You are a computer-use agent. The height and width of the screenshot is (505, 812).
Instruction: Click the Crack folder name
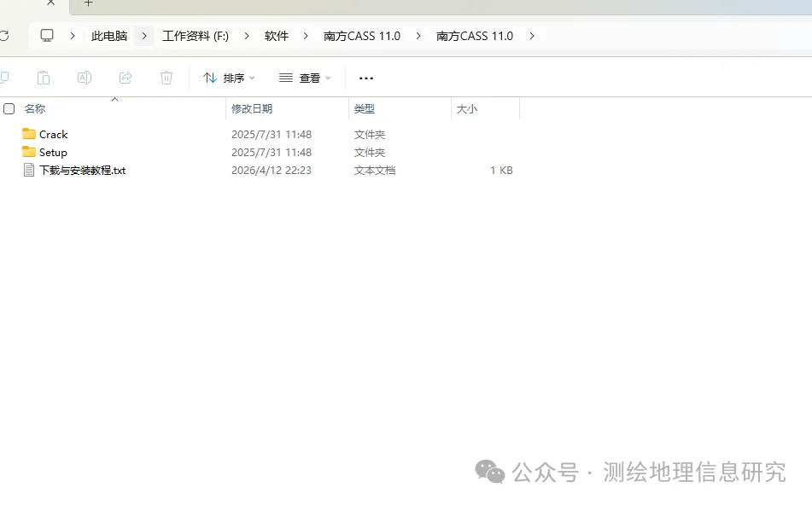(53, 135)
